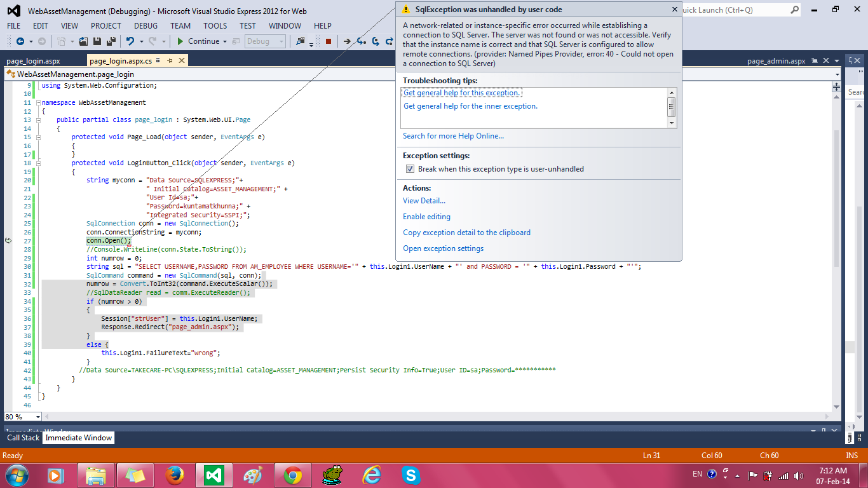Open Google Chrome from the taskbar
The width and height of the screenshot is (868, 488).
(x=292, y=475)
